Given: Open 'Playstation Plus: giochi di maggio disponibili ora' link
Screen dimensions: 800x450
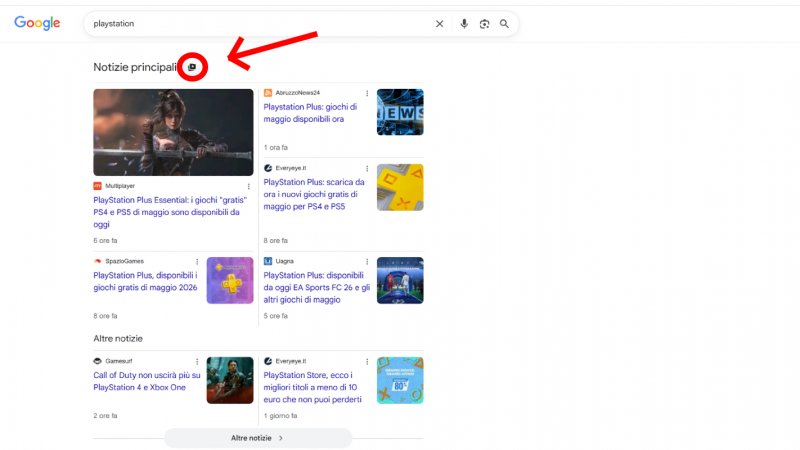Looking at the screenshot, I should (310, 113).
